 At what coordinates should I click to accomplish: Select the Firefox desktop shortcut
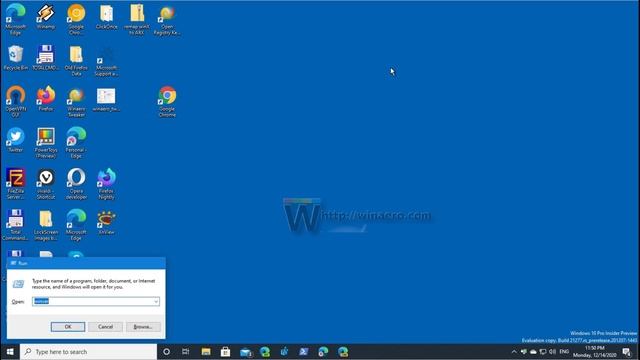point(46,99)
